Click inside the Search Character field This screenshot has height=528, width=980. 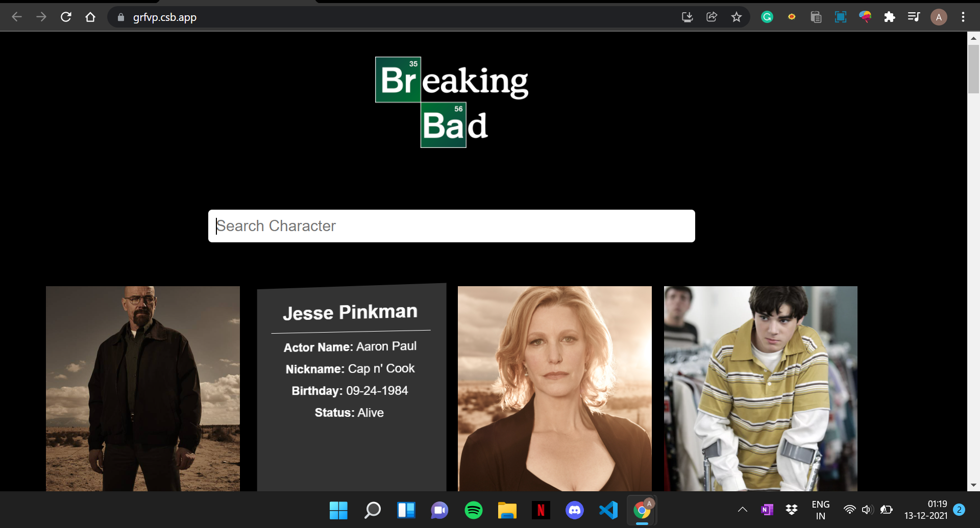click(451, 225)
